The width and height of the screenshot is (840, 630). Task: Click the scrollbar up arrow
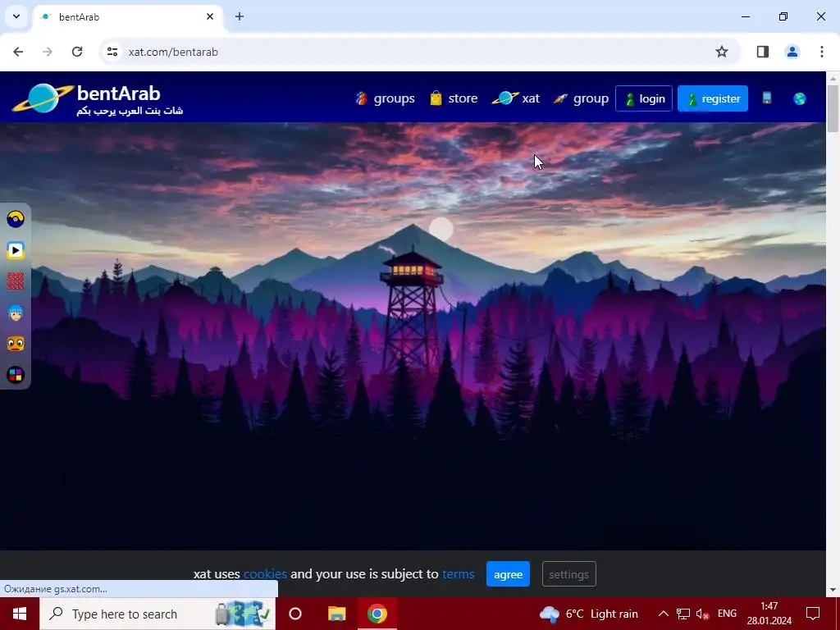coord(833,78)
